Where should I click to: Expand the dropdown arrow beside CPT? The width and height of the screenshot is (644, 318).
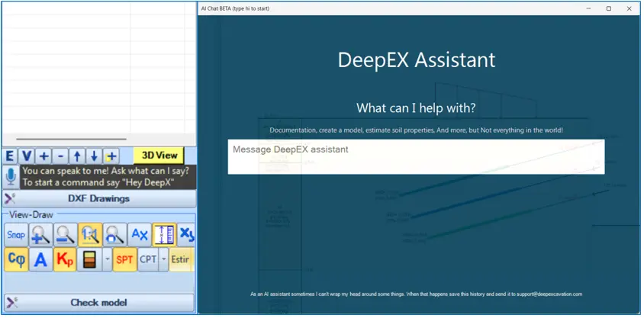[x=163, y=260]
